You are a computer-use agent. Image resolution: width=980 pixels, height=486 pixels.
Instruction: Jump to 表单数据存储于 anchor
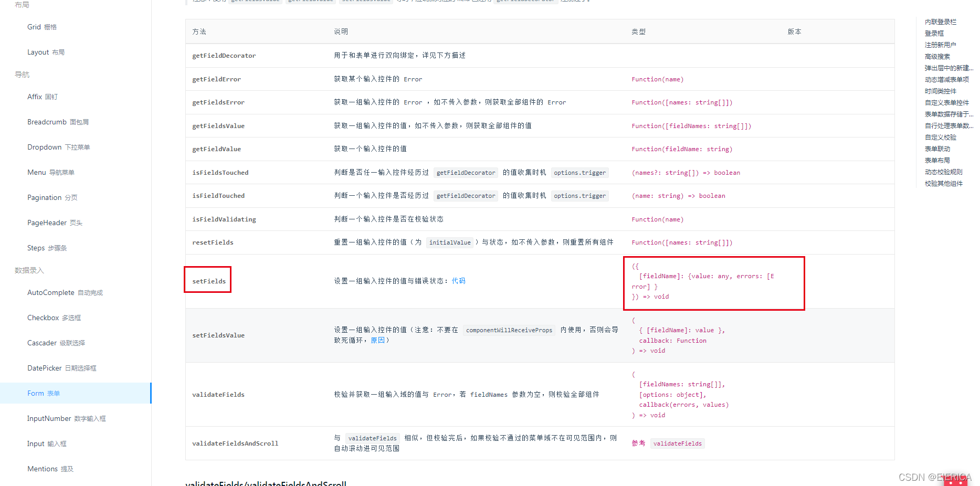[949, 114]
